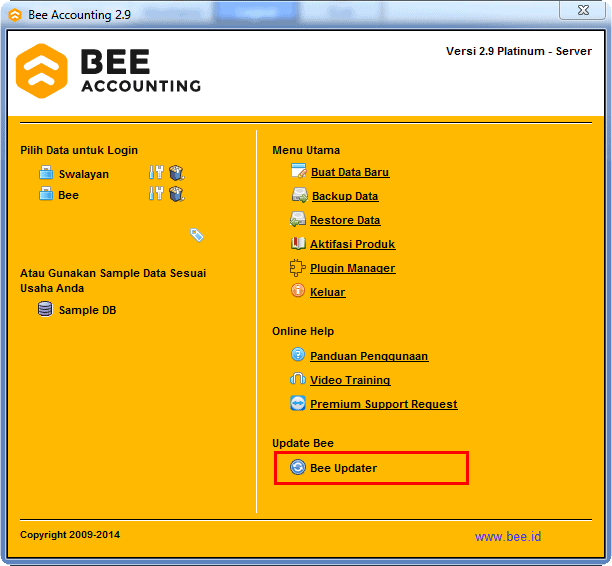The width and height of the screenshot is (612, 566).
Task: Open the Swalayan database lock icon
Action: pos(46,173)
